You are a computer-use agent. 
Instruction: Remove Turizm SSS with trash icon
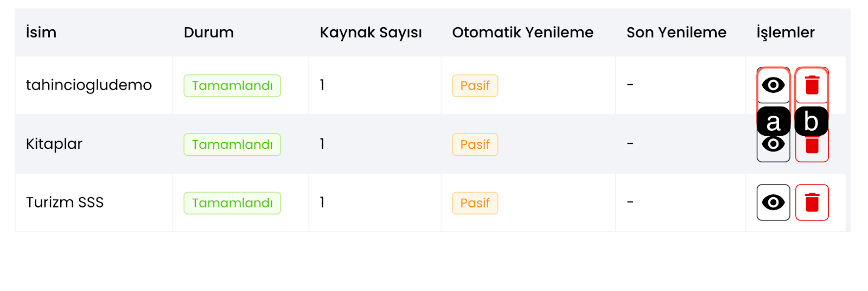812,203
